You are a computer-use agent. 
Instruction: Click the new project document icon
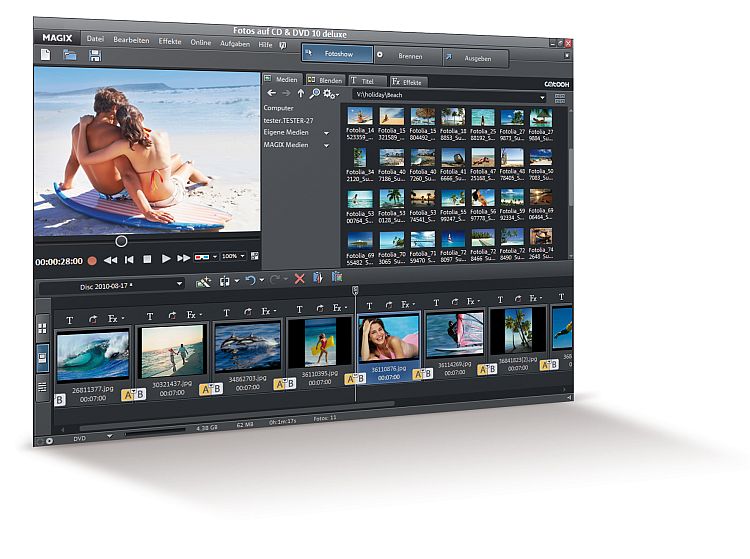(46, 55)
